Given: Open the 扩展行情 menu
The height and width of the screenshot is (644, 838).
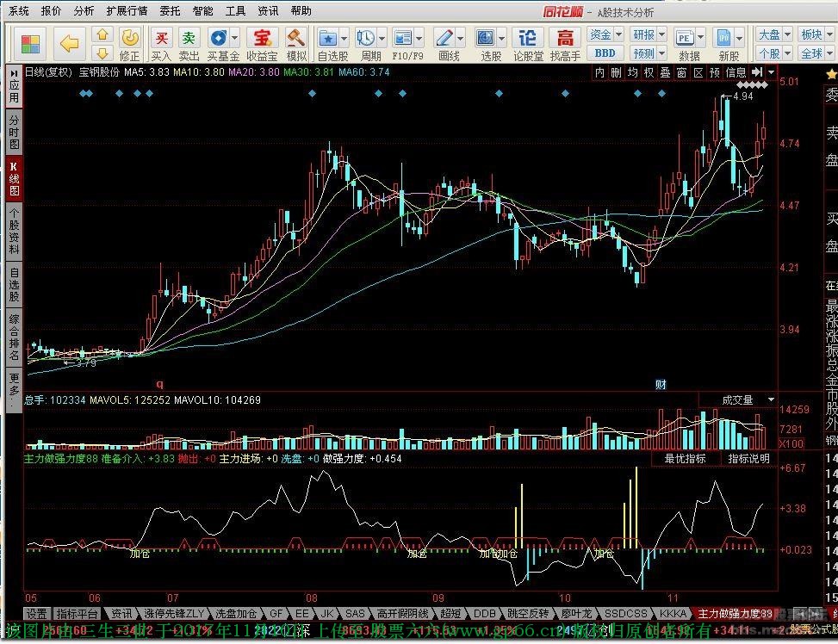Looking at the screenshot, I should tap(126, 11).
